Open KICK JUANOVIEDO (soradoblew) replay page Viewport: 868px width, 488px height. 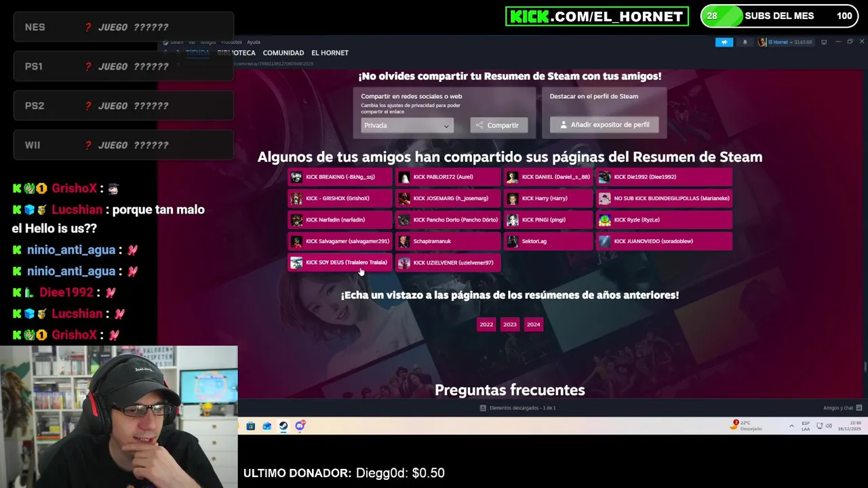tap(664, 241)
